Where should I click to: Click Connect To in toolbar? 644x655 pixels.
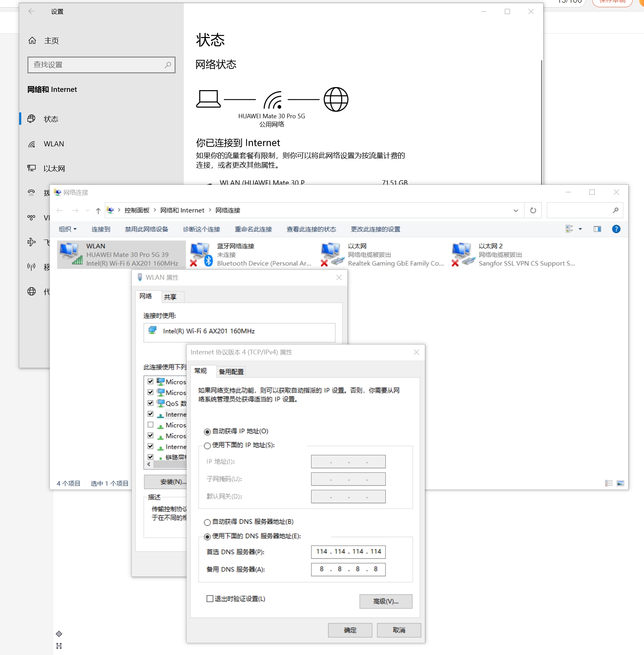(x=101, y=229)
